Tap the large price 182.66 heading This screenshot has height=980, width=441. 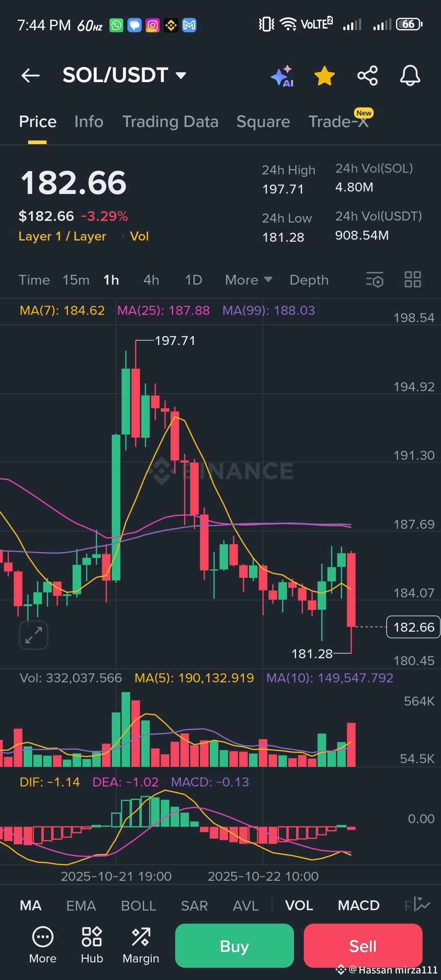pyautogui.click(x=73, y=183)
